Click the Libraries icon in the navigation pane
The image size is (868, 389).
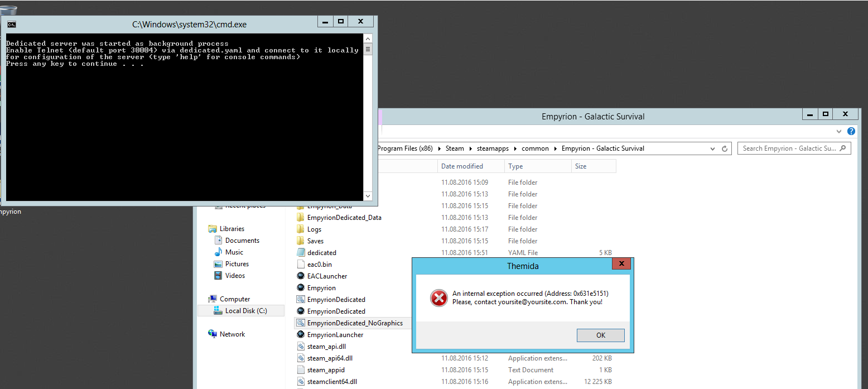point(213,229)
